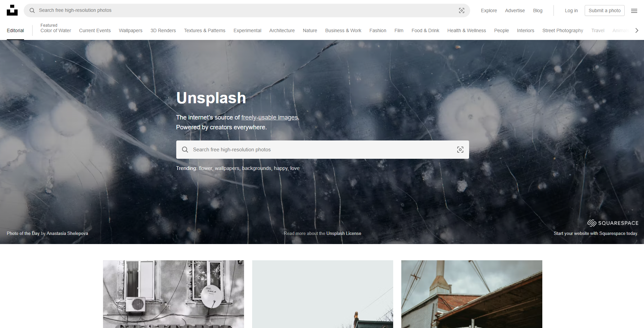Click the Unsplash logo home icon
The width and height of the screenshot is (644, 328).
coord(12,10)
